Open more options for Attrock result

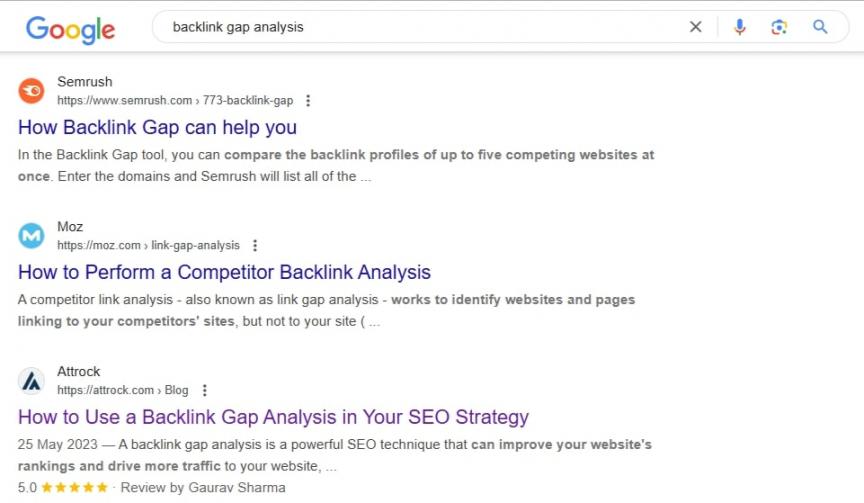[204, 391]
